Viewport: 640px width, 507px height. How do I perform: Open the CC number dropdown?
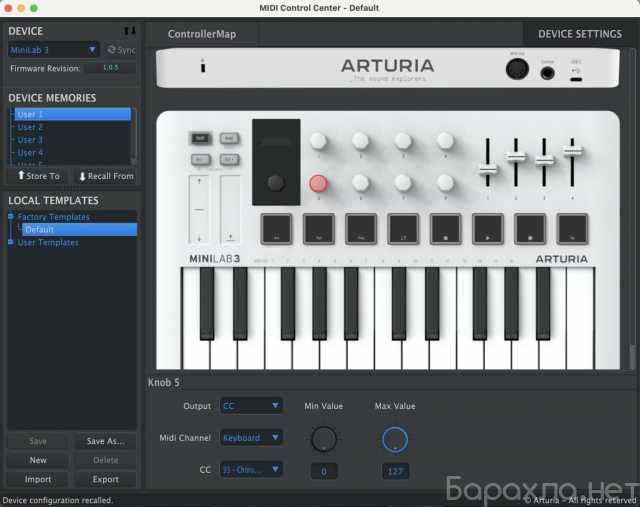[x=251, y=469]
